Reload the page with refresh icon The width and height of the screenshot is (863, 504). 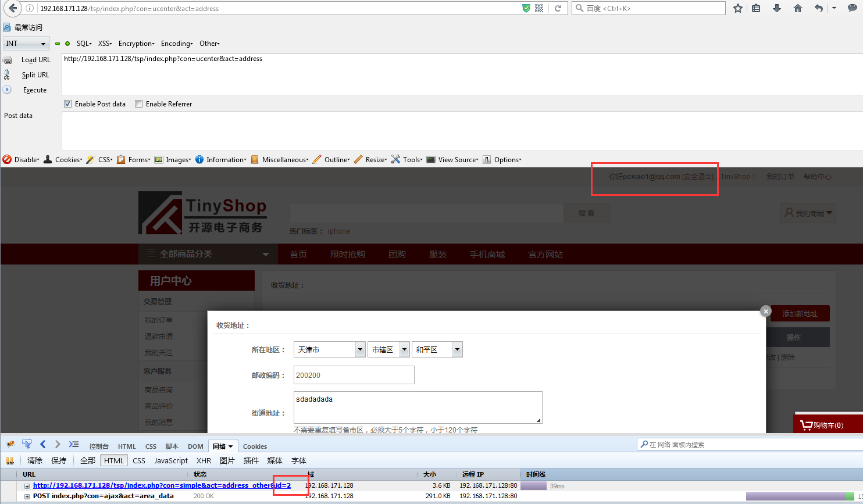(x=558, y=8)
